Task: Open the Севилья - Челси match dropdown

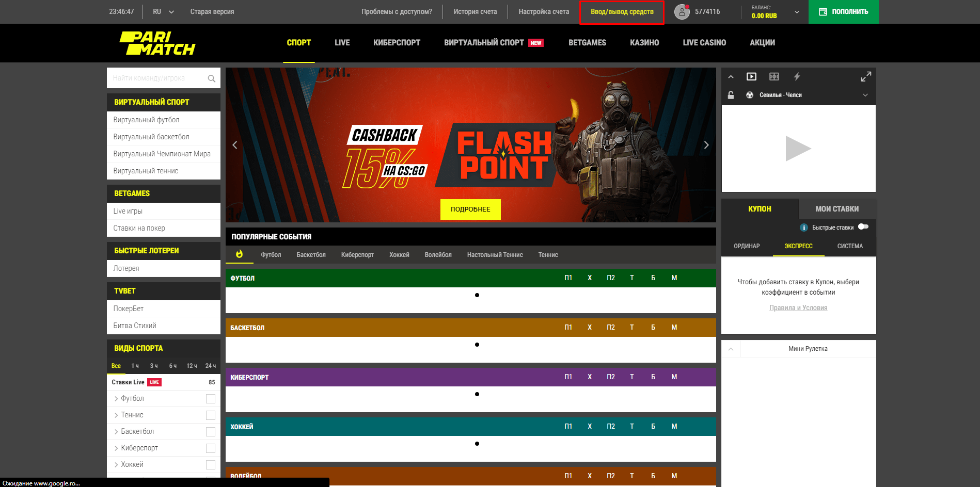Action: [865, 95]
